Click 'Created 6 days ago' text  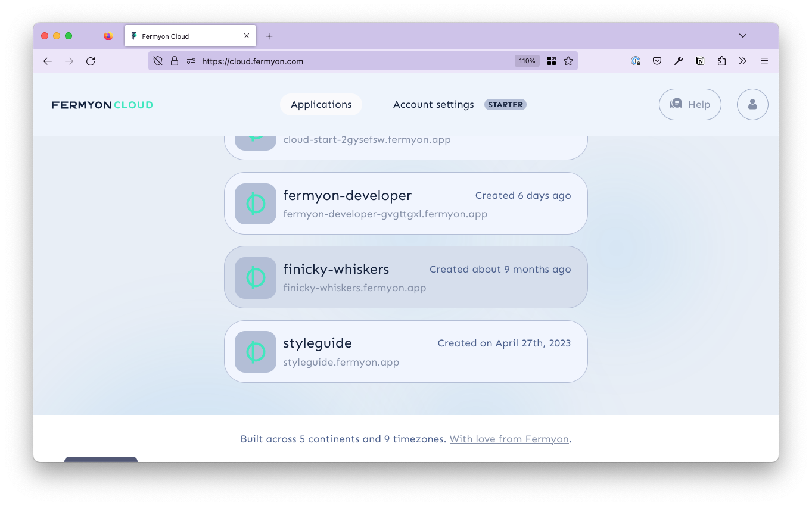pyautogui.click(x=523, y=195)
